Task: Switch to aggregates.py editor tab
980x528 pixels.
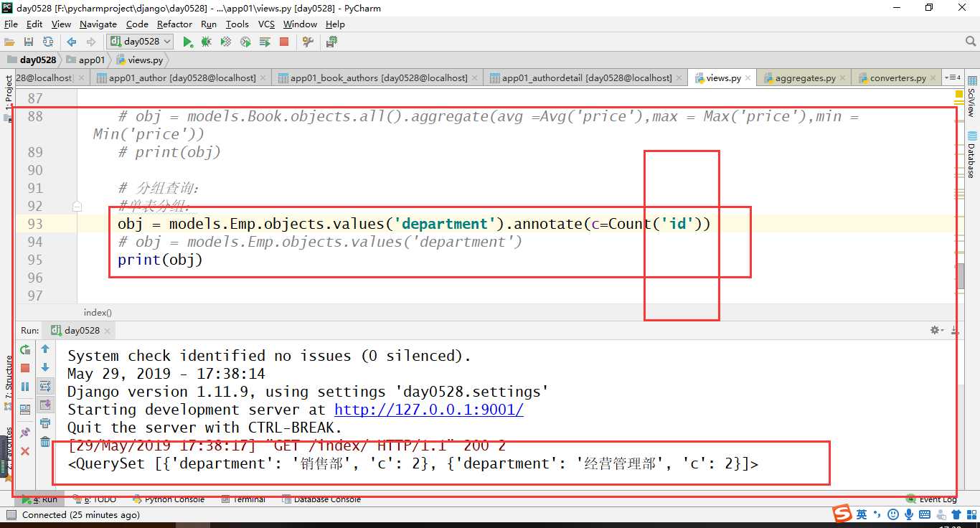Action: click(805, 77)
